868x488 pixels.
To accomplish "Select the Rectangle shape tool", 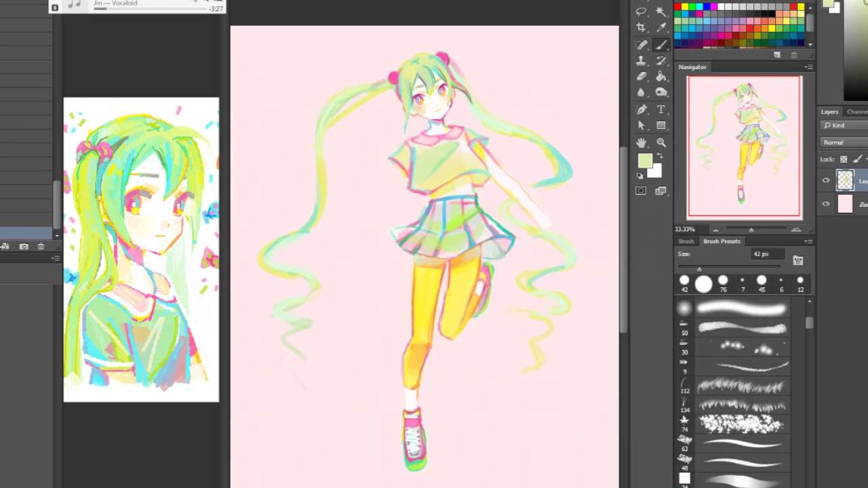I will coord(661,125).
